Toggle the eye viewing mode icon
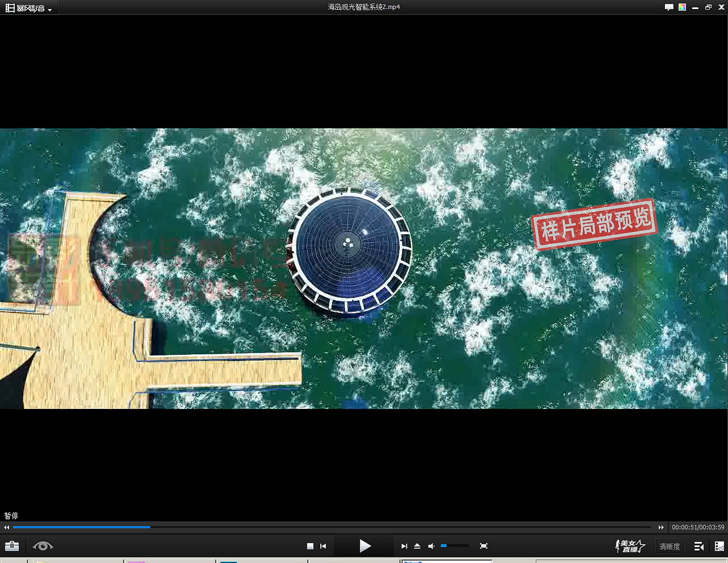 pos(43,546)
